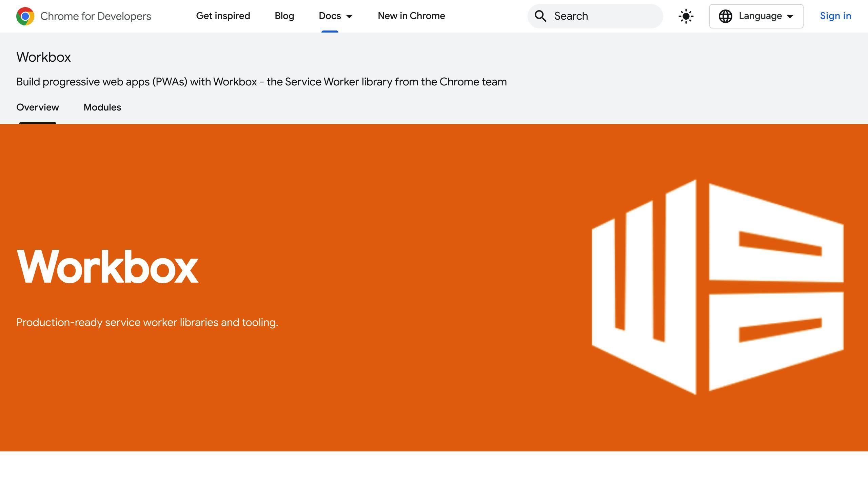Toggle the light/dark theme sun icon
Image resolution: width=868 pixels, height=488 pixels.
(x=686, y=16)
